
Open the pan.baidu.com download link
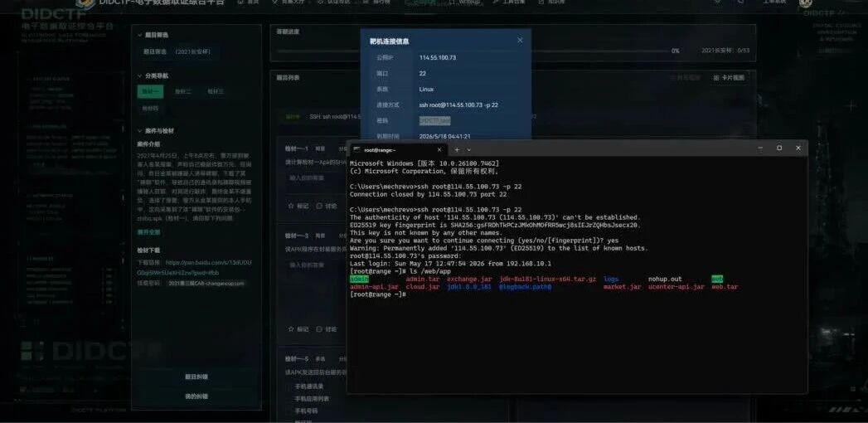point(194,267)
